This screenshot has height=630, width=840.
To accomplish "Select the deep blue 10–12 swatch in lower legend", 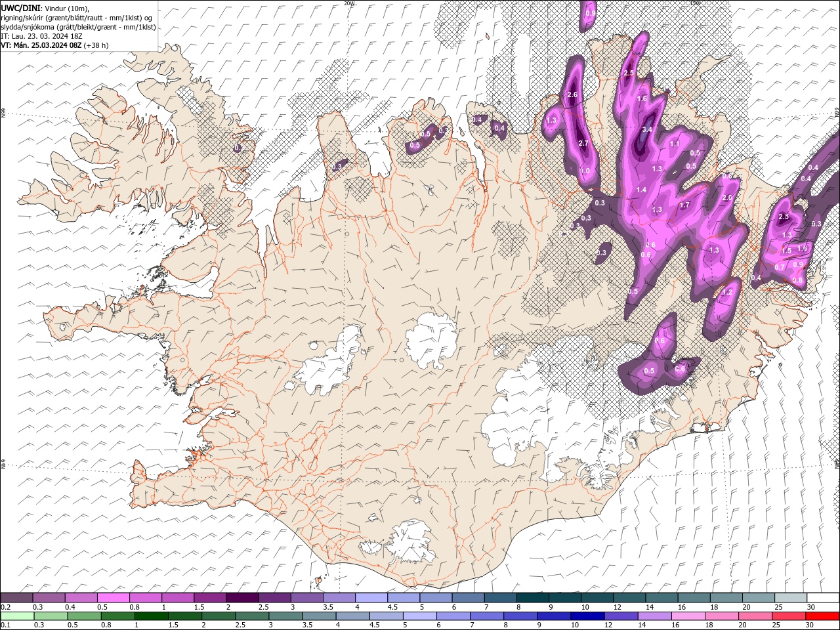I will 587,616.
